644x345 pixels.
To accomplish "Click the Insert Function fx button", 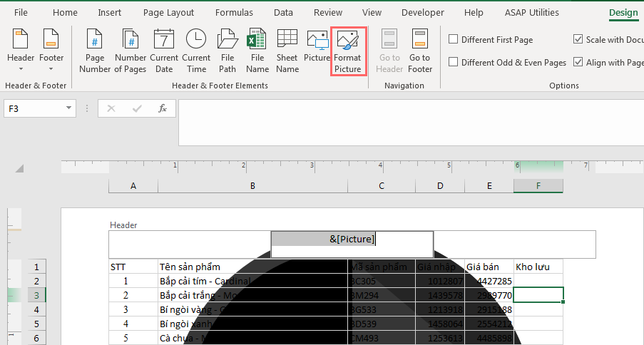I will (162, 108).
